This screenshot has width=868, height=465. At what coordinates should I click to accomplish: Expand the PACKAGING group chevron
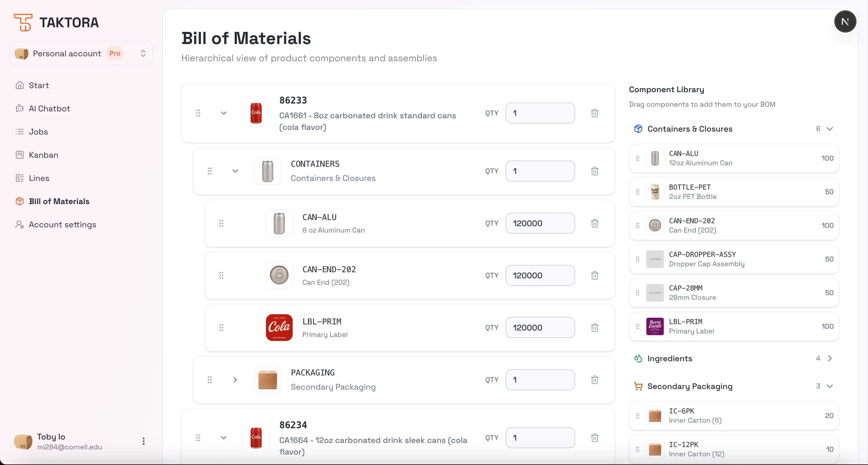235,380
